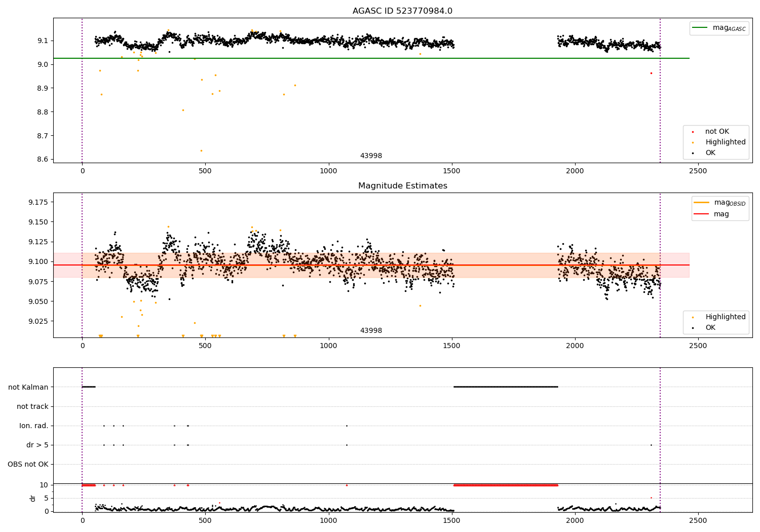Image resolution: width=760 pixels, height=532 pixels.
Task: Click the "not track" row label
Action: point(32,406)
